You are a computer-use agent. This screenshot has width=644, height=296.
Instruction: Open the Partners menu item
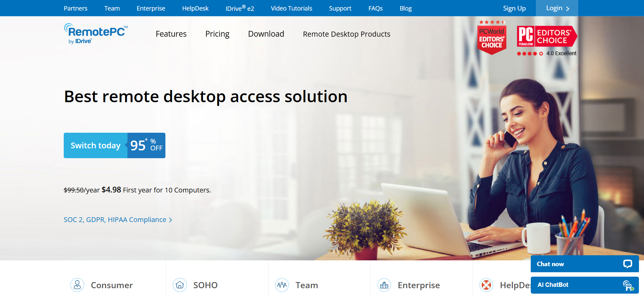[76, 8]
